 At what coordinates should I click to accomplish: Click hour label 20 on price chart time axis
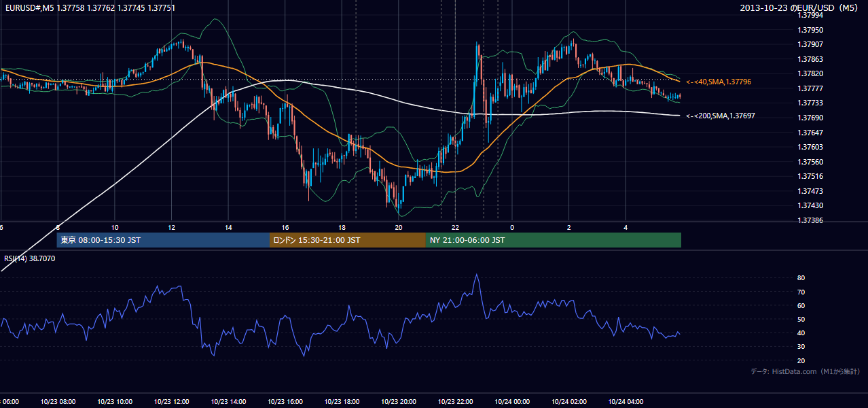pyautogui.click(x=399, y=227)
